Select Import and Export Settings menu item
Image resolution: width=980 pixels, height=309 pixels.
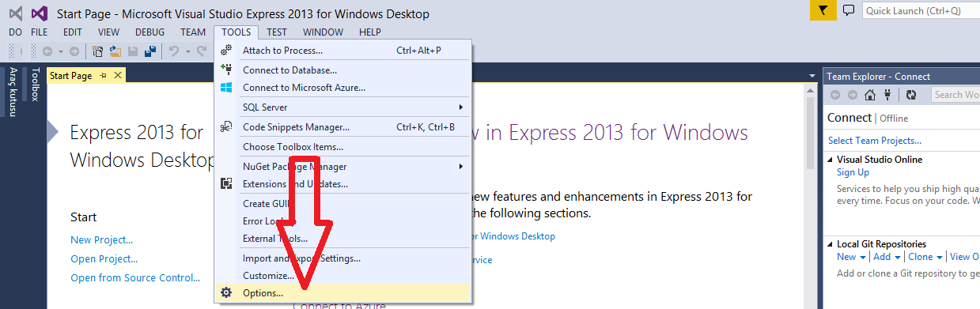(x=344, y=258)
